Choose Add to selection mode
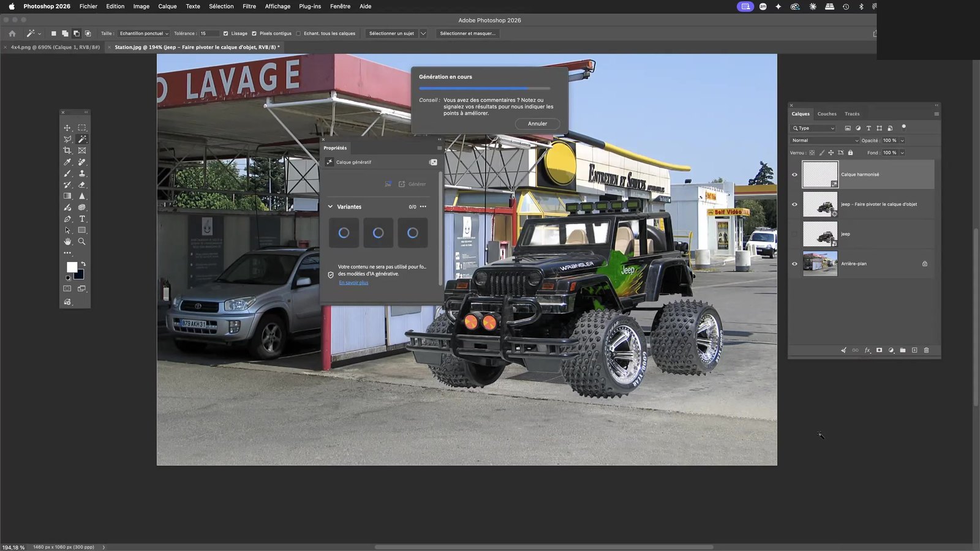The image size is (980, 551). pyautogui.click(x=64, y=34)
